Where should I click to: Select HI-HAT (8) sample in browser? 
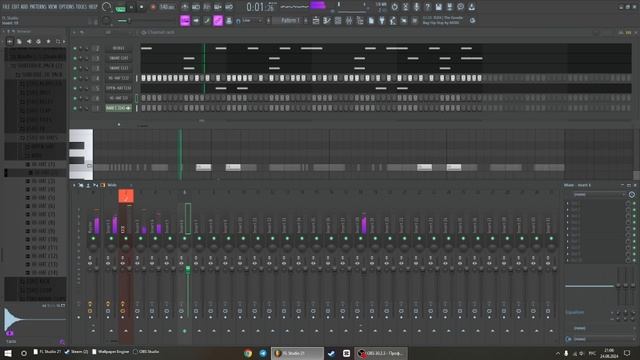pos(43,222)
